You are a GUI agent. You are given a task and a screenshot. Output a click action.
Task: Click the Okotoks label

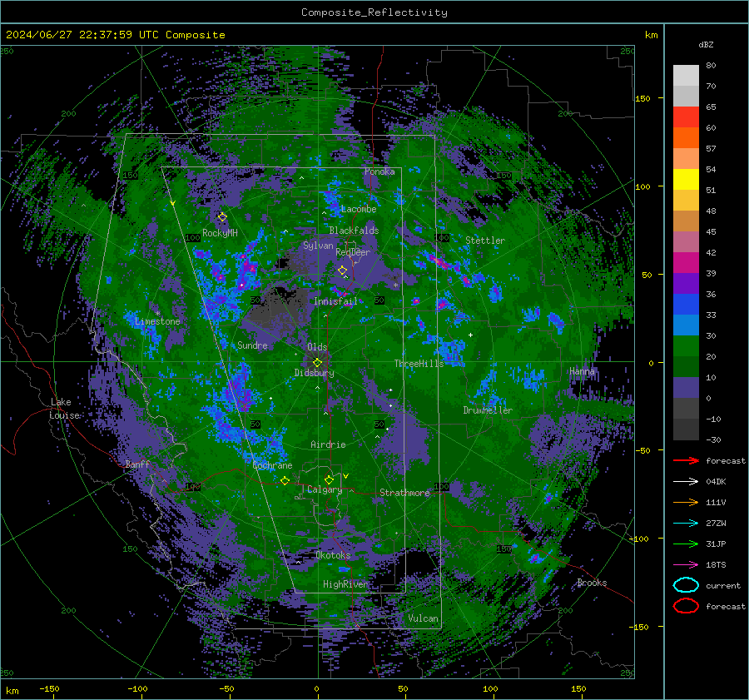coord(334,555)
